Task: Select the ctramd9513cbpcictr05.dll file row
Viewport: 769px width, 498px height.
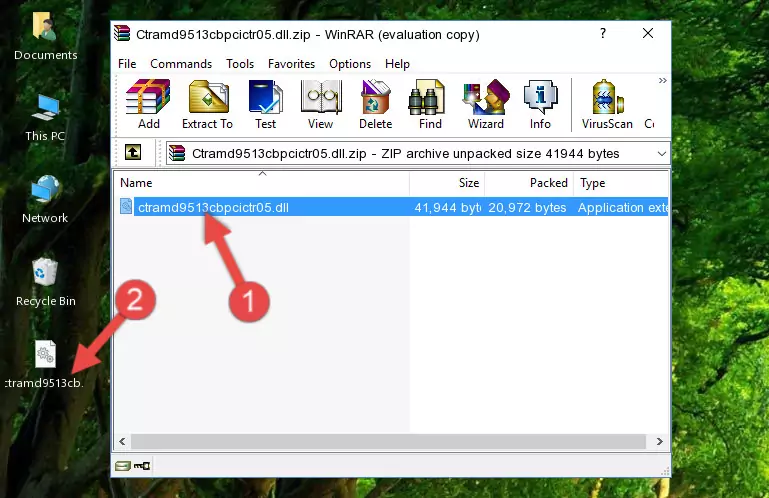Action: tap(392, 207)
